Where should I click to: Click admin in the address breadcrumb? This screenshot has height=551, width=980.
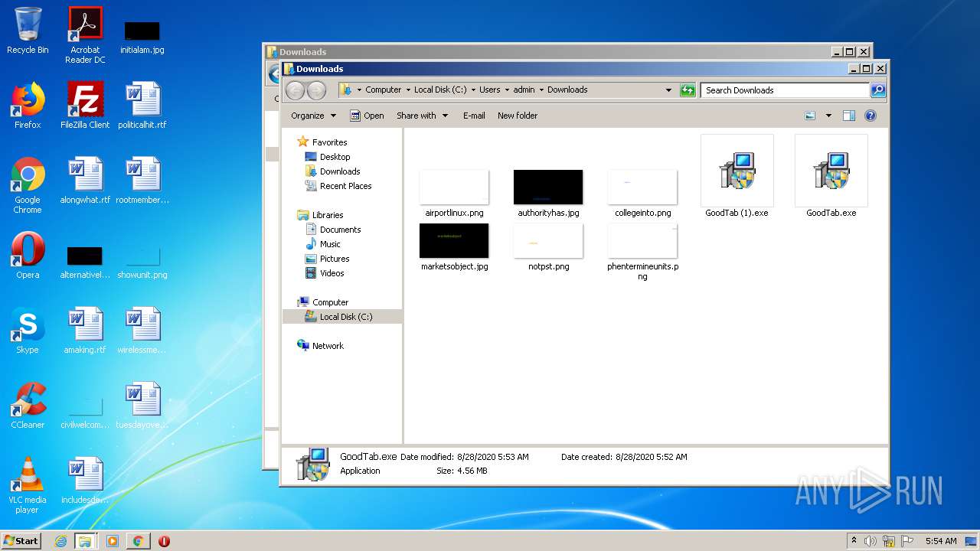pyautogui.click(x=524, y=90)
